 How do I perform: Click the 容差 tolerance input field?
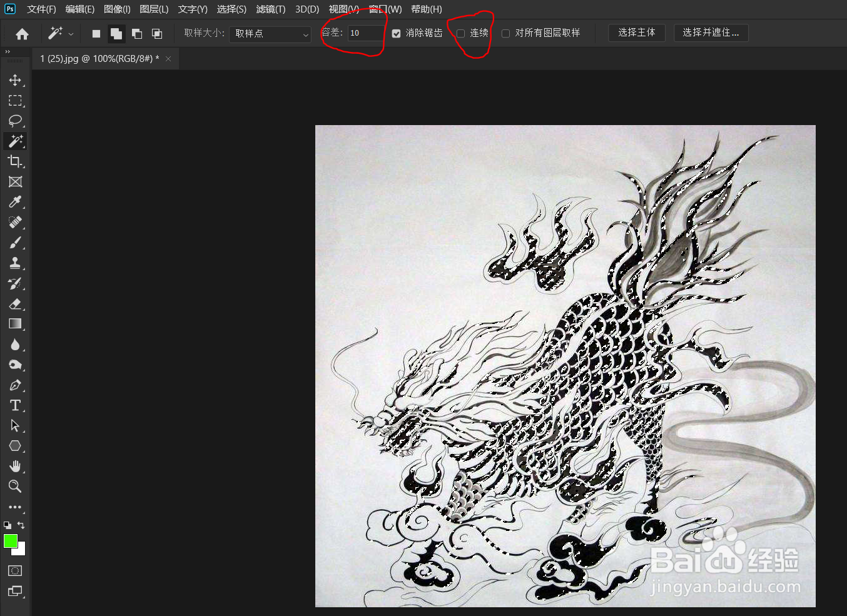[365, 33]
